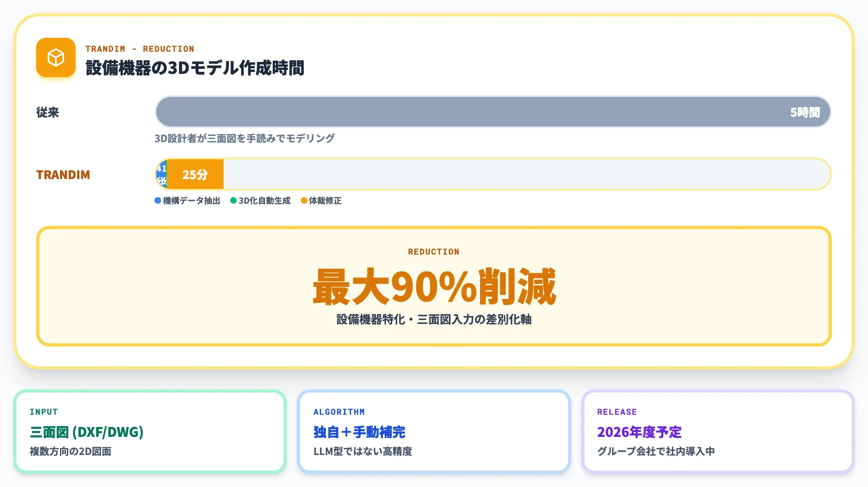The height and width of the screenshot is (487, 868).
Task: Click the RELEASE card label
Action: (617, 412)
